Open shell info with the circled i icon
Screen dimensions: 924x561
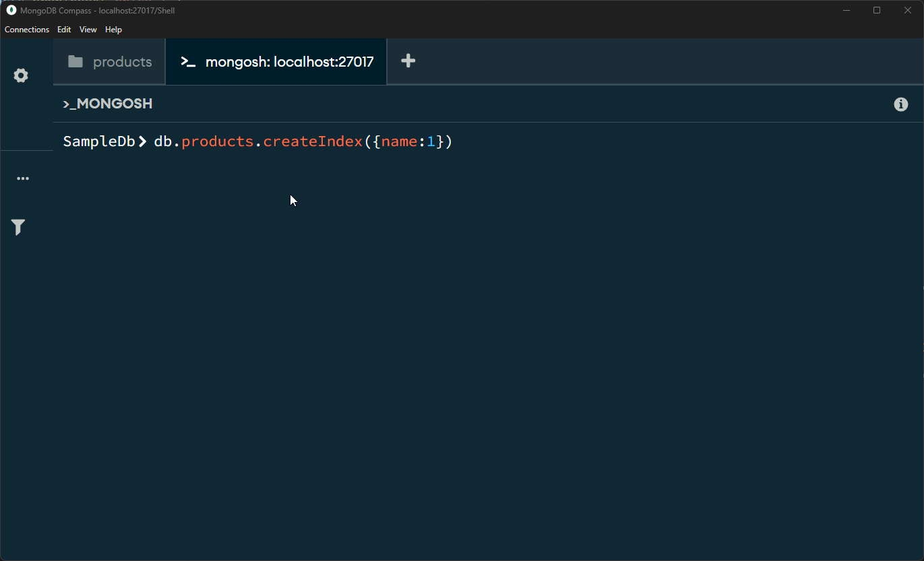tap(901, 104)
